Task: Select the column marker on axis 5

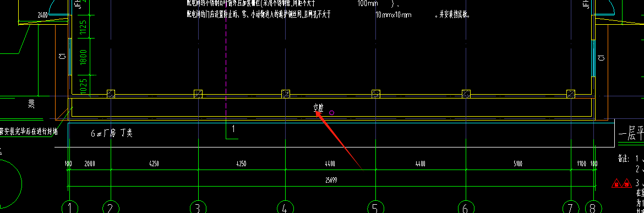Action: 376,94
